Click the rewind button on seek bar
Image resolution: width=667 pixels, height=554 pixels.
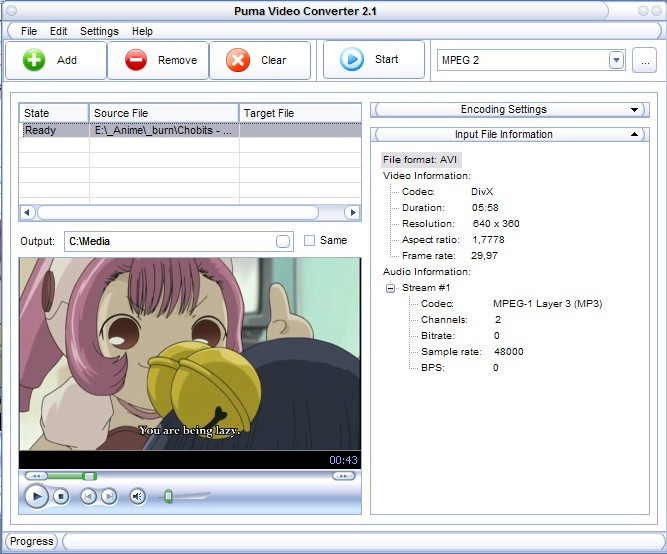[x=36, y=476]
